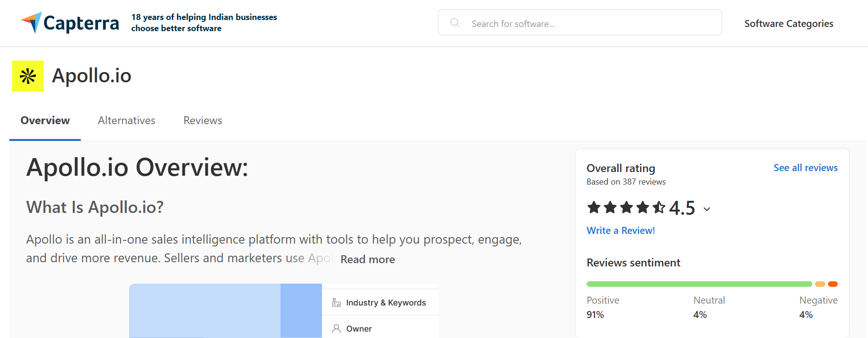868x338 pixels.
Task: Select Industry & Keywords row
Action: pos(380,303)
